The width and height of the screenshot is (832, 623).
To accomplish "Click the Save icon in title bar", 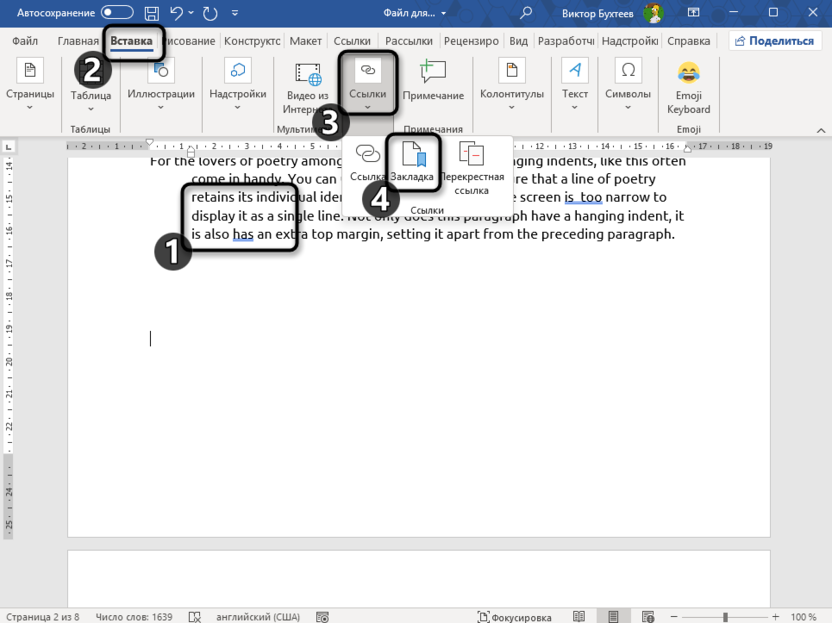I will pyautogui.click(x=151, y=13).
